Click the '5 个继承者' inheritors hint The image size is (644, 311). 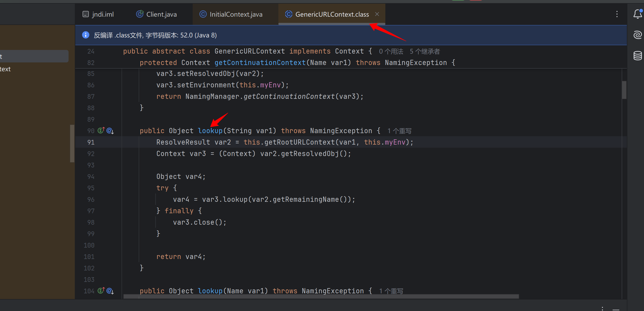[425, 51]
